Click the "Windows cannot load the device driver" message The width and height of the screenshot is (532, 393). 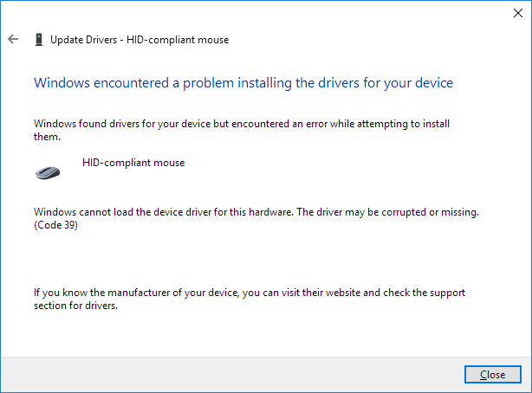point(256,212)
